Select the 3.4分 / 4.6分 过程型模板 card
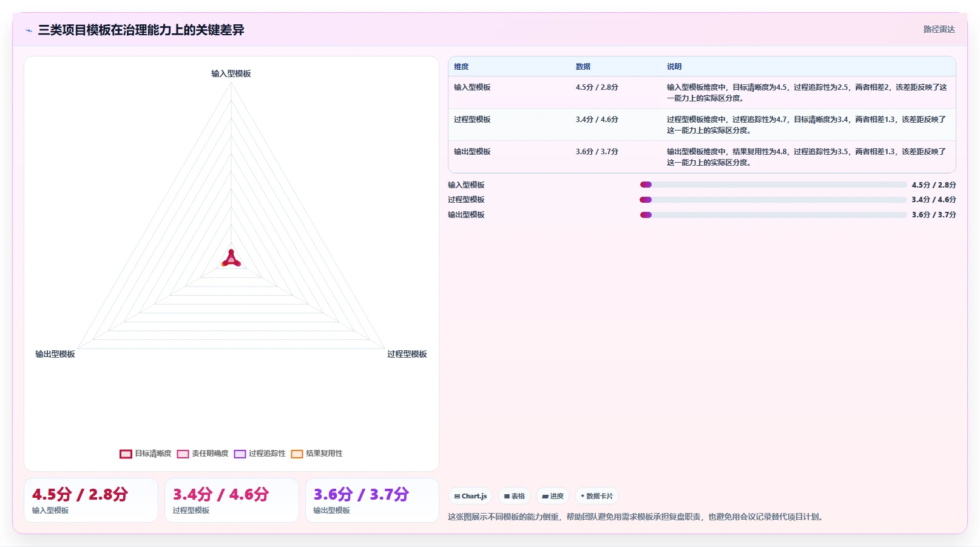The width and height of the screenshot is (980, 547). click(x=232, y=500)
